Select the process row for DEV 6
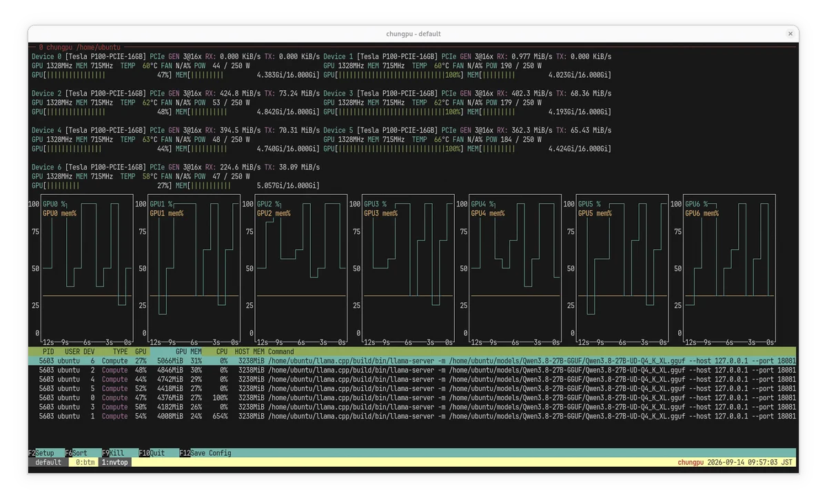827x504 pixels. (x=413, y=361)
